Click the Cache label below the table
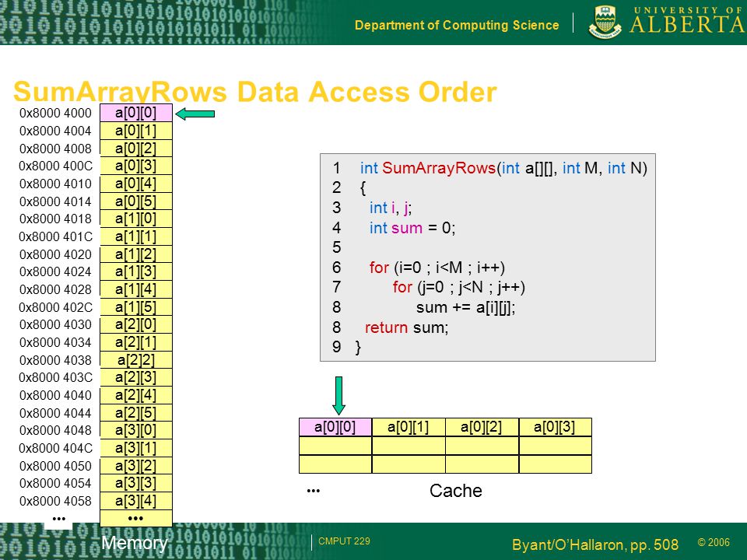This screenshot has height=560, width=747. click(x=456, y=491)
